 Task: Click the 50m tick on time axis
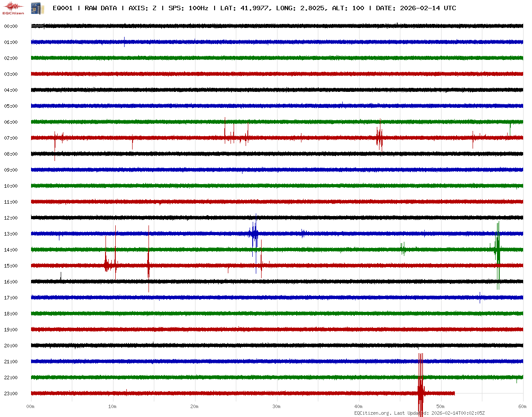tap(441, 406)
